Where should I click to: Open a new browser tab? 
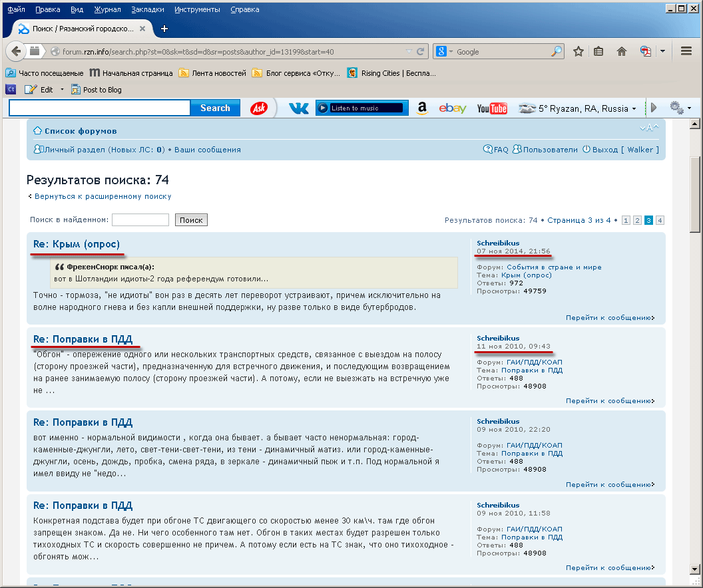click(x=164, y=29)
